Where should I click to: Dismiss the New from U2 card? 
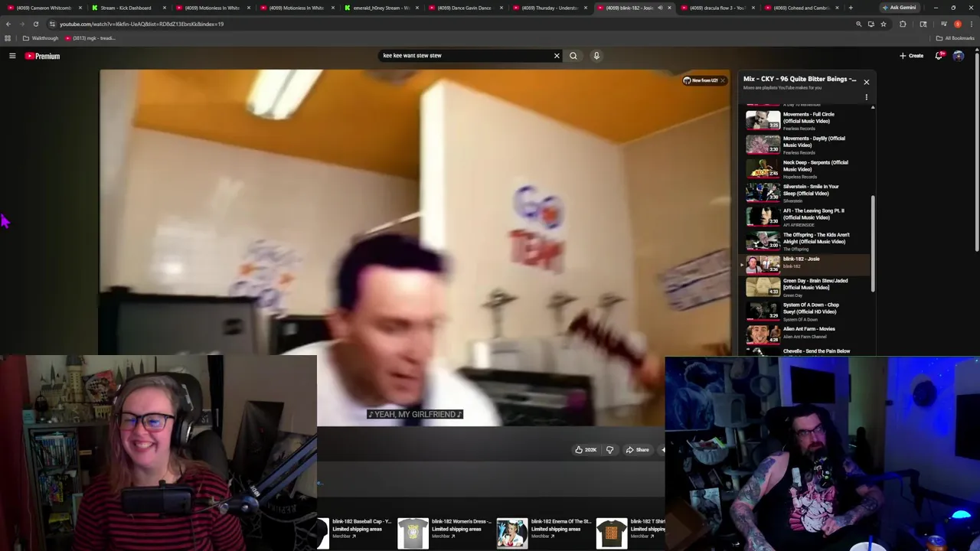point(722,80)
